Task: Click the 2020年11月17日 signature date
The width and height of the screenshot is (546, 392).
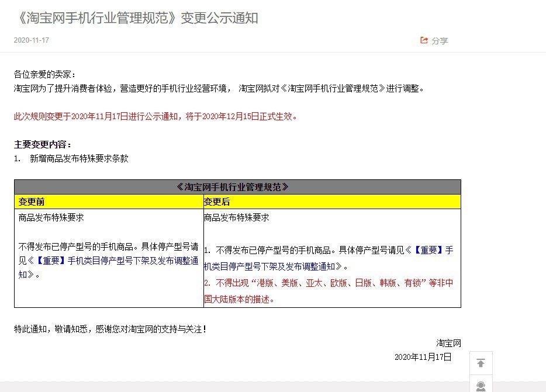Action: pos(423,357)
